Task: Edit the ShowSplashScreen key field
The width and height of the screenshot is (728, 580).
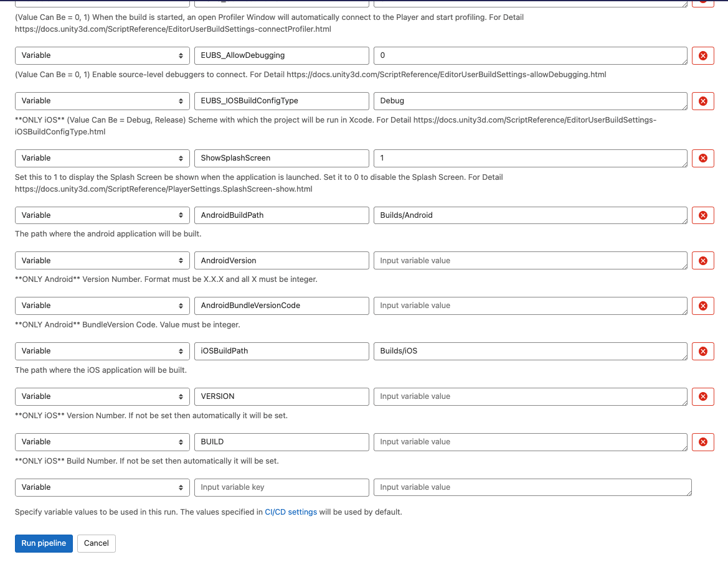Action: pos(281,158)
